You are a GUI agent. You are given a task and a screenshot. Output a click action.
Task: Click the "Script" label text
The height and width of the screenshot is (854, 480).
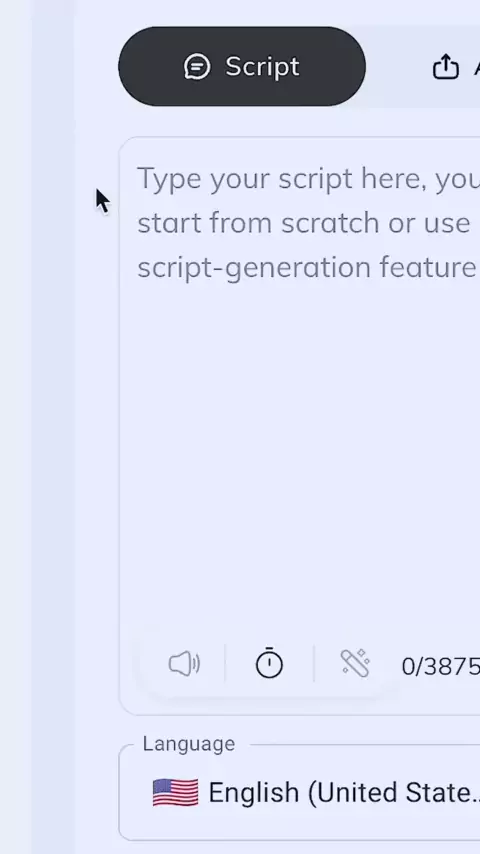(x=262, y=67)
